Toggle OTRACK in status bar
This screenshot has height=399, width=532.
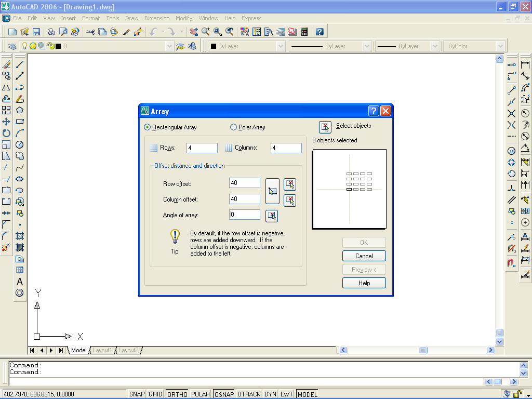point(249,394)
